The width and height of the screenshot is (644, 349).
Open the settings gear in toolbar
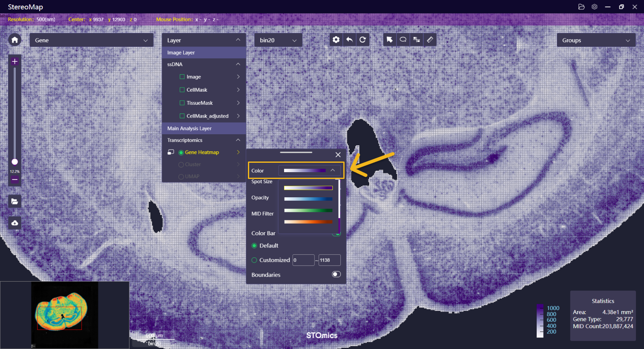(336, 40)
